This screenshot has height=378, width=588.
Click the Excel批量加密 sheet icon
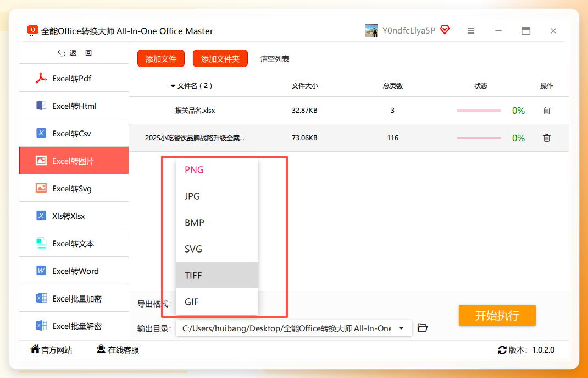[41, 298]
